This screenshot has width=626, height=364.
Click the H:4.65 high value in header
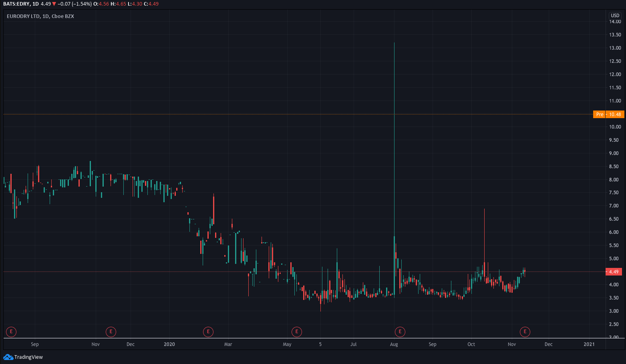(119, 4)
